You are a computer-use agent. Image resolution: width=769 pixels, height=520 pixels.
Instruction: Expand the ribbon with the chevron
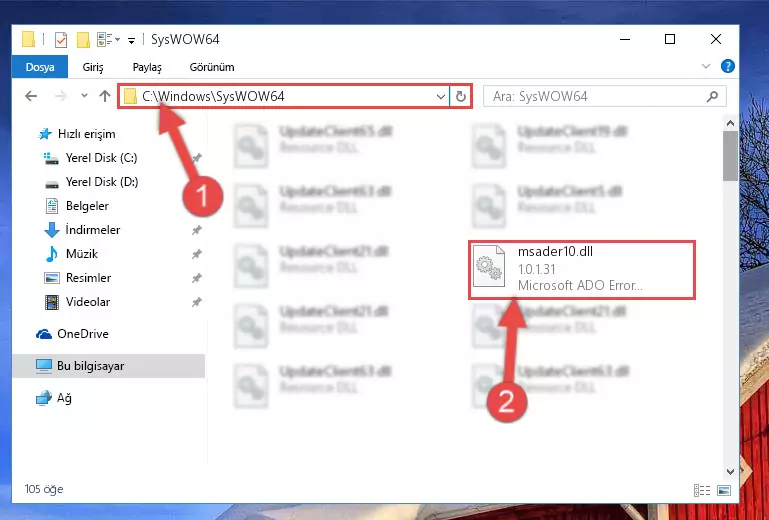pyautogui.click(x=706, y=66)
